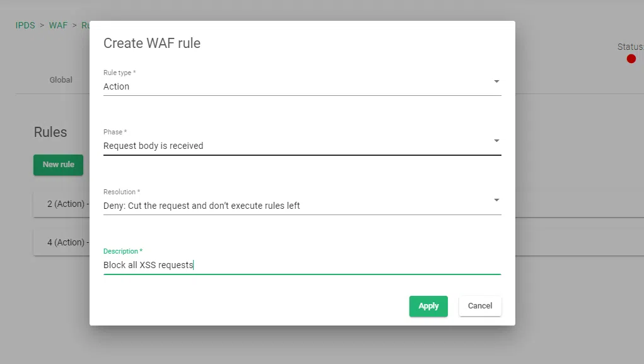644x364 pixels.
Task: Cancel the Create WAF rule dialog
Action: [x=480, y=306]
